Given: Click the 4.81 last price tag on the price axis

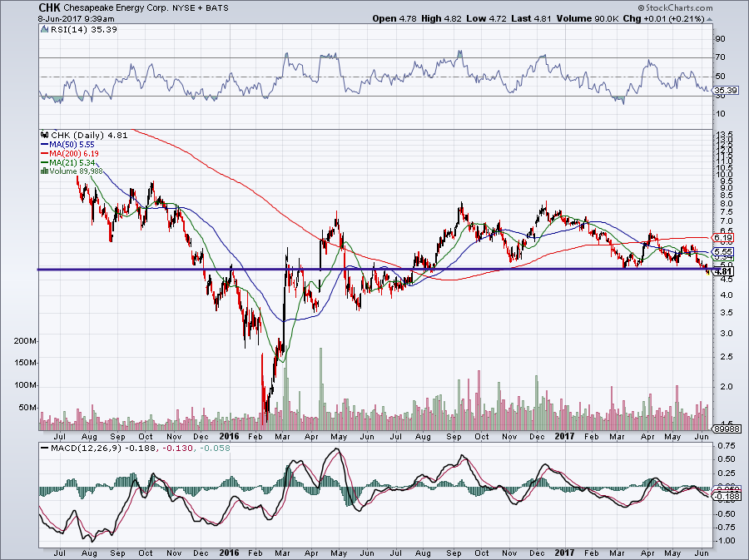Looking at the screenshot, I should 724,271.
